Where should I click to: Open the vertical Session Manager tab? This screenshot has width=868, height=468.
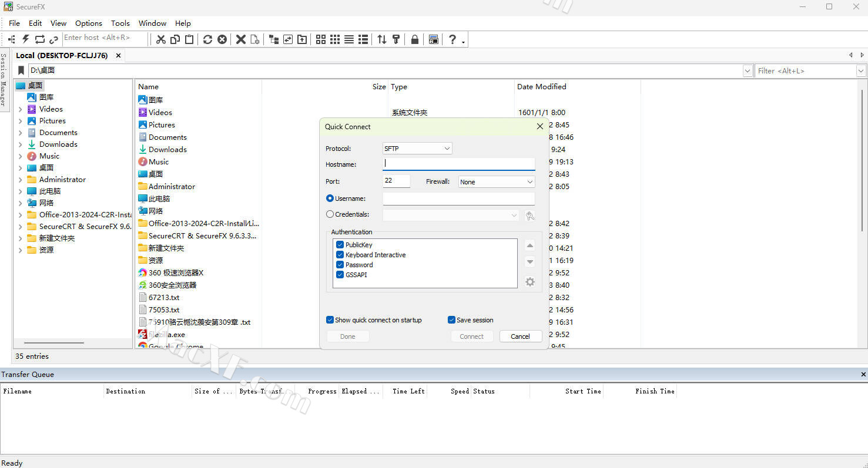point(4,79)
